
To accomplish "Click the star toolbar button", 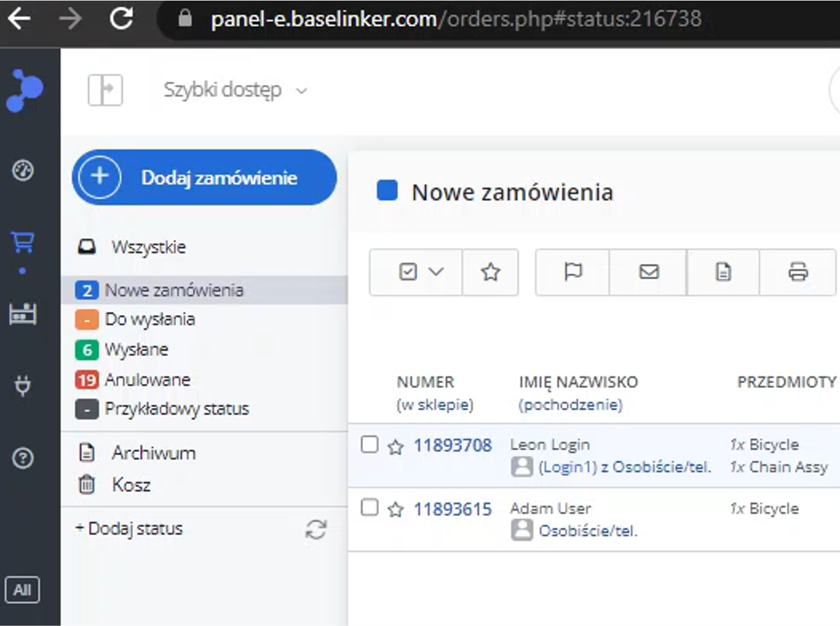I will (491, 272).
